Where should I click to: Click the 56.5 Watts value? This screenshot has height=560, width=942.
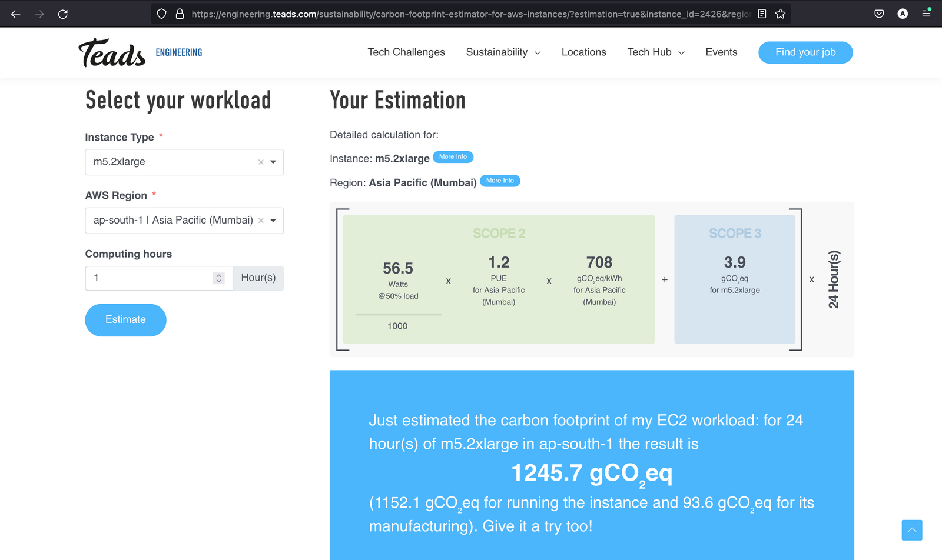(398, 269)
